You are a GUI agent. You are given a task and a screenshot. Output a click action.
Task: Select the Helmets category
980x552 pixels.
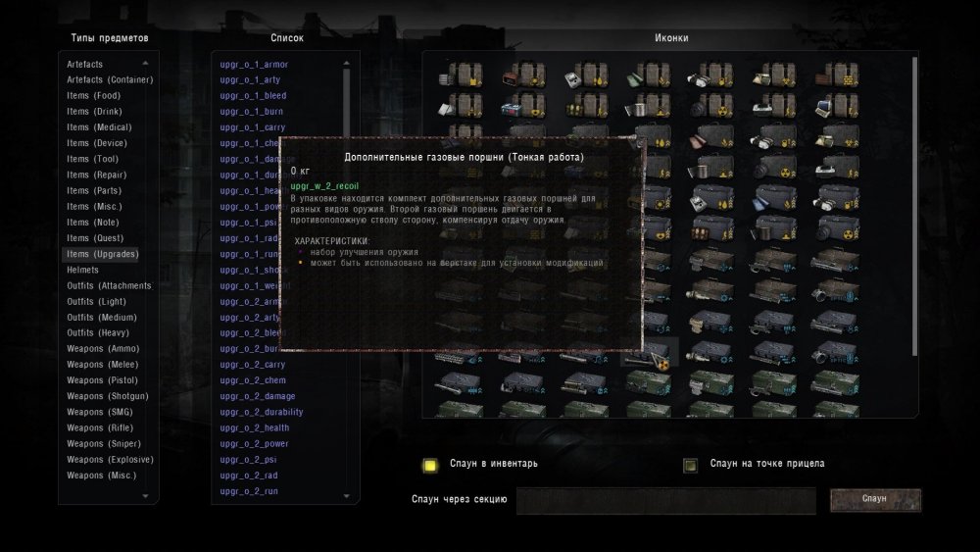point(82,270)
